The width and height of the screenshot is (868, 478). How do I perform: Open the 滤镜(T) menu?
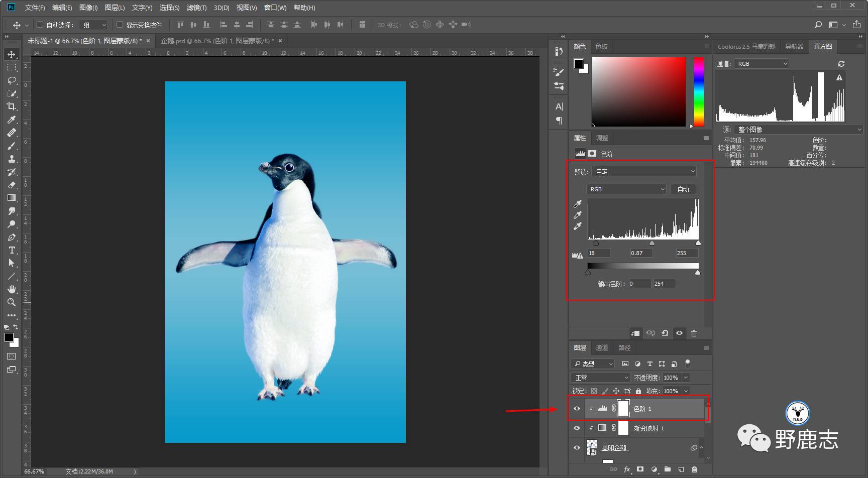click(196, 8)
